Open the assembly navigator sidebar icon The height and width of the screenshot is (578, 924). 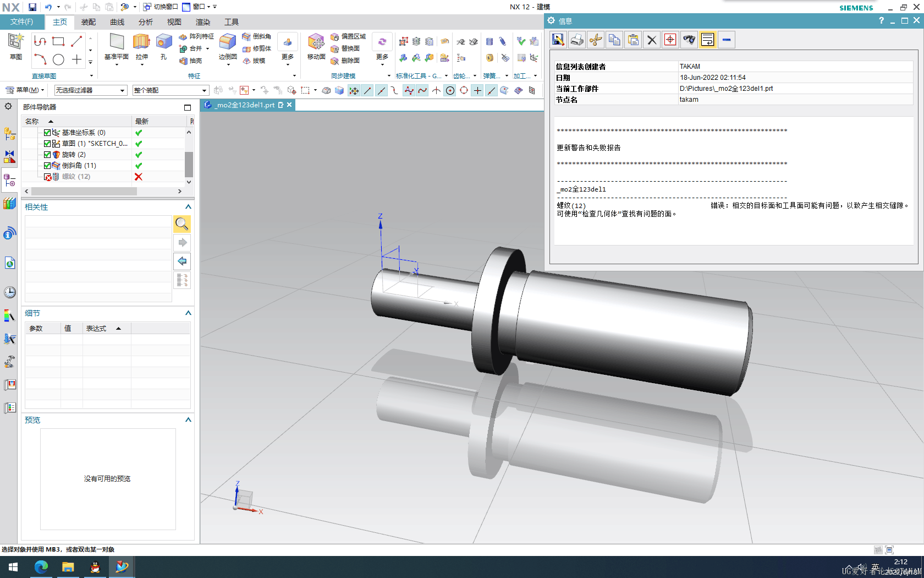[9, 133]
